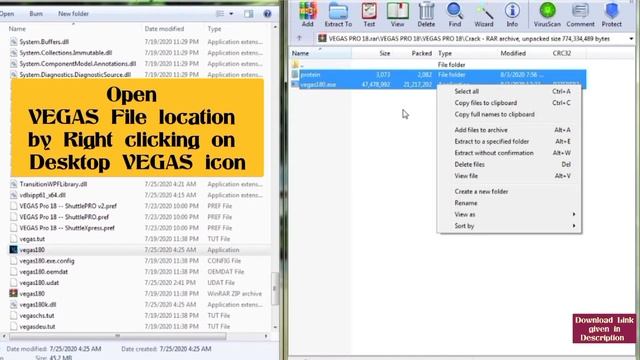Open the WinRAR address path dropdown

[631, 39]
